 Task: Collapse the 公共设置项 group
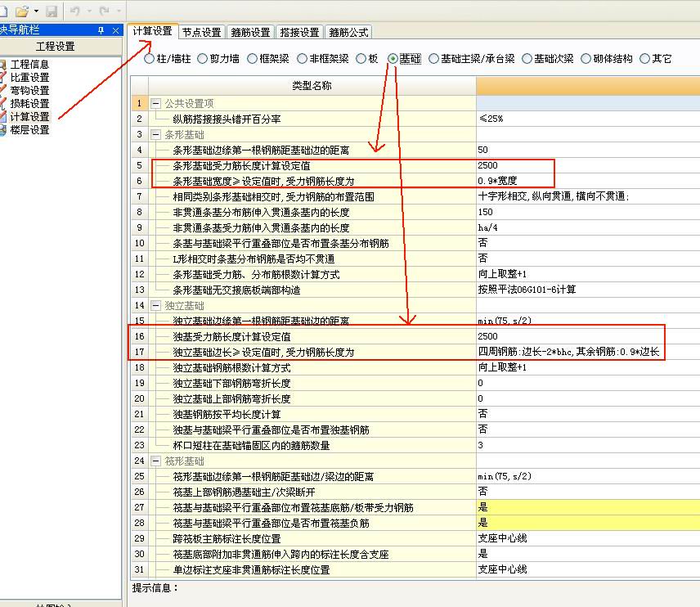(155, 104)
